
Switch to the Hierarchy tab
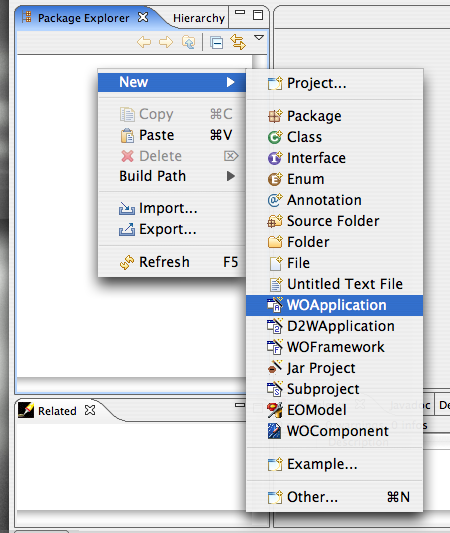[199, 18]
